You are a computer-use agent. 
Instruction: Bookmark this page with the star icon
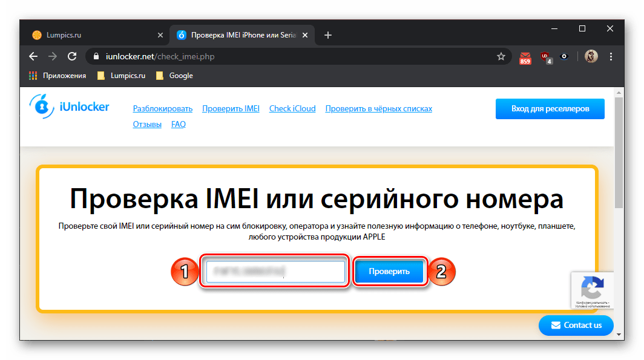coord(501,57)
